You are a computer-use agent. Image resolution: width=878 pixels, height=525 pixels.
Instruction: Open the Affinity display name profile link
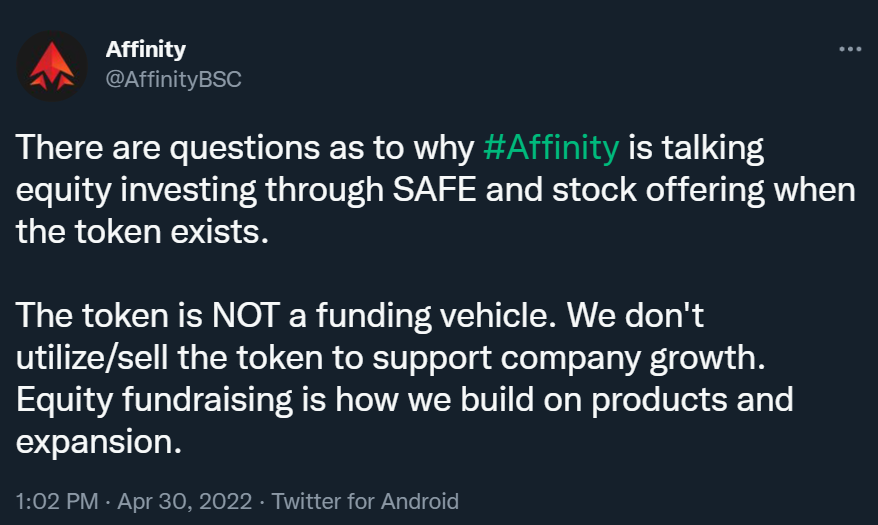tap(146, 49)
